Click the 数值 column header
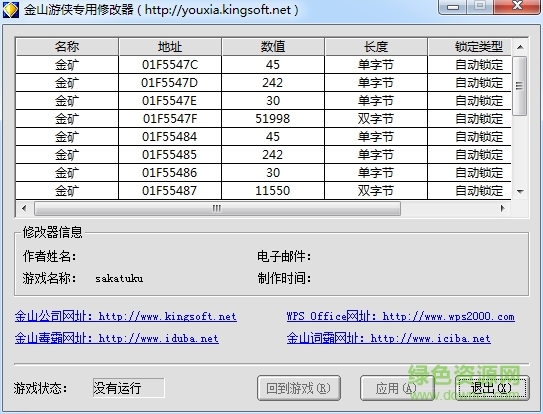 coord(273,47)
